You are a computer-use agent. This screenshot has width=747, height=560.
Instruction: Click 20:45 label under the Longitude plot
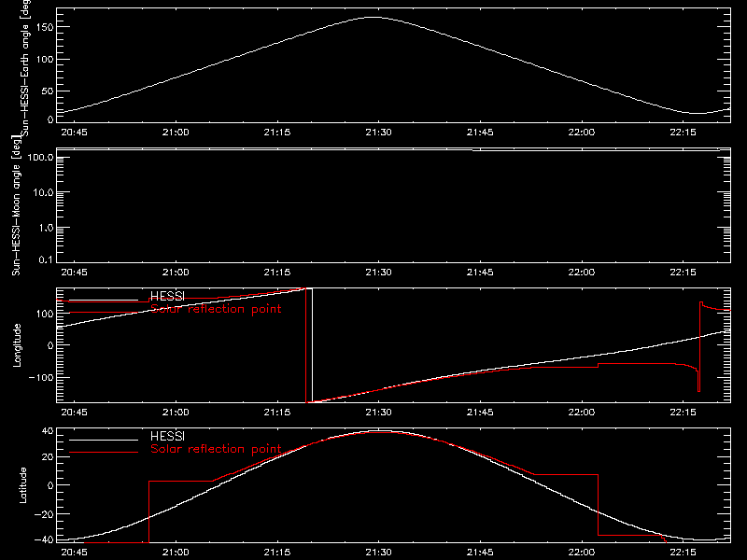(75, 413)
